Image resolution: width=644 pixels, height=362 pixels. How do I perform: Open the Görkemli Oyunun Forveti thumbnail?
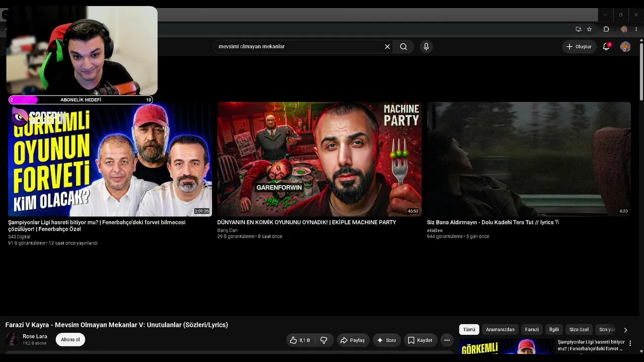[x=110, y=159]
